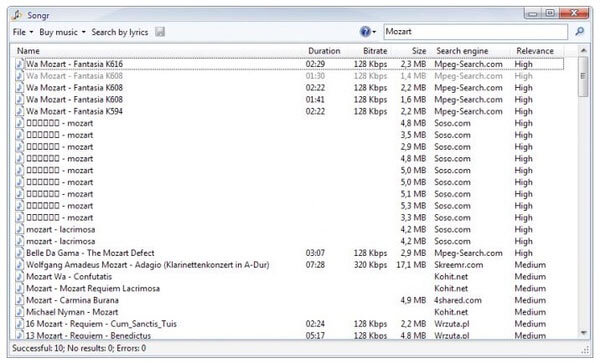This screenshot has height=363, width=600.
Task: Click the 1,6 MB size cell
Action: pos(413,99)
